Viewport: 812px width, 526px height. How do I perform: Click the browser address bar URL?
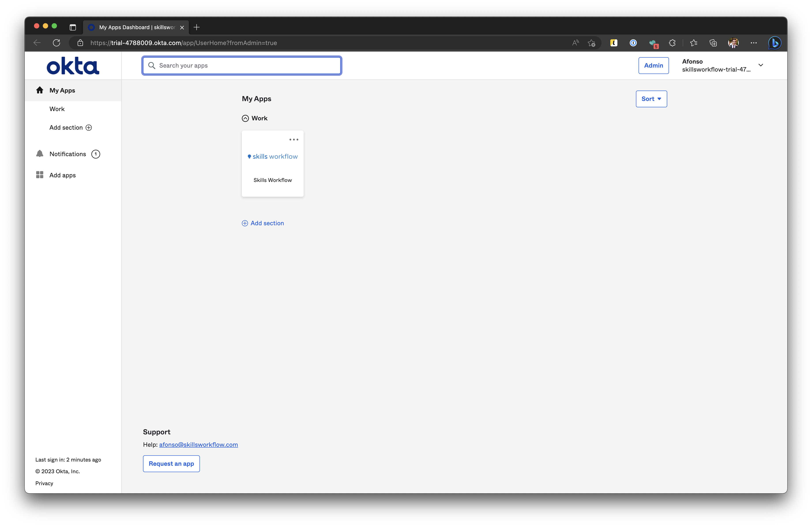[184, 43]
